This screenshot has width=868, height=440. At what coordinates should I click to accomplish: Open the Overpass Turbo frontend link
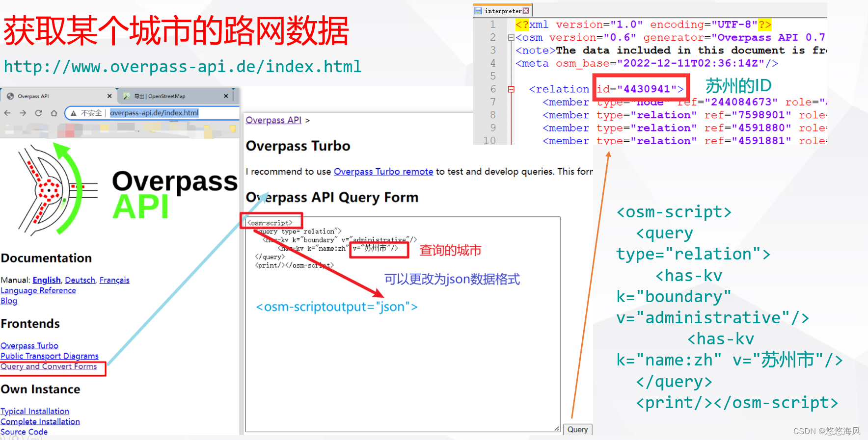click(29, 346)
